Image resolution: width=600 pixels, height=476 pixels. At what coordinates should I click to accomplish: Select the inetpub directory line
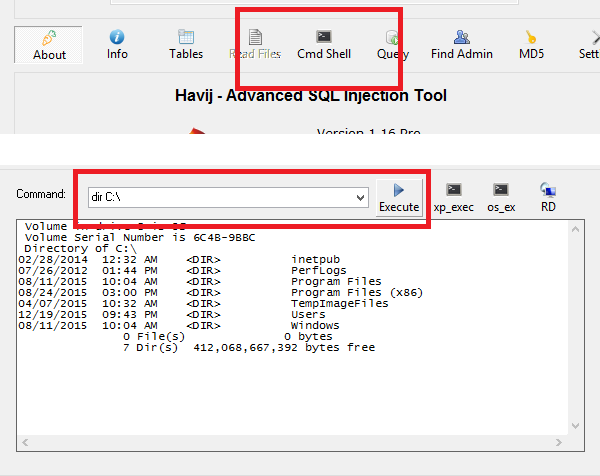point(179,259)
